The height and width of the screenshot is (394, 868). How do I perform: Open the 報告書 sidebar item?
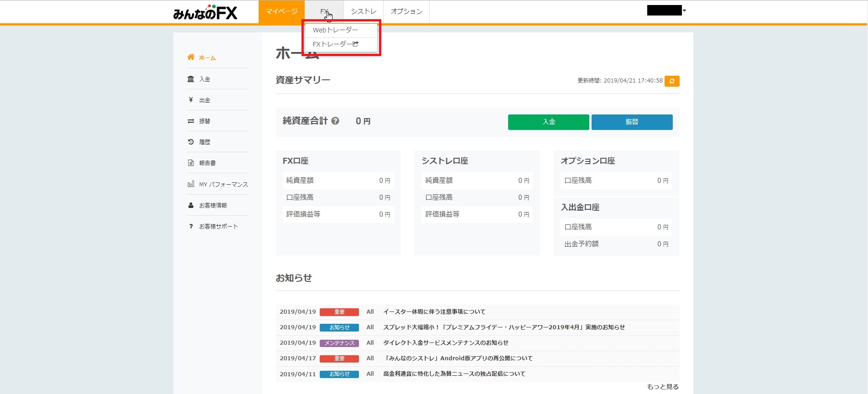(x=207, y=163)
